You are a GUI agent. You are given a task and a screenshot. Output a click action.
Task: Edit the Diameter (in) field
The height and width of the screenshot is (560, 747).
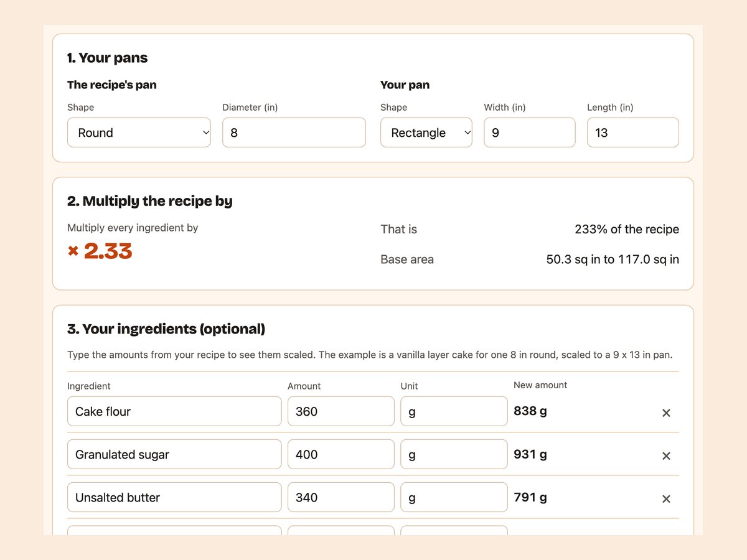point(294,133)
